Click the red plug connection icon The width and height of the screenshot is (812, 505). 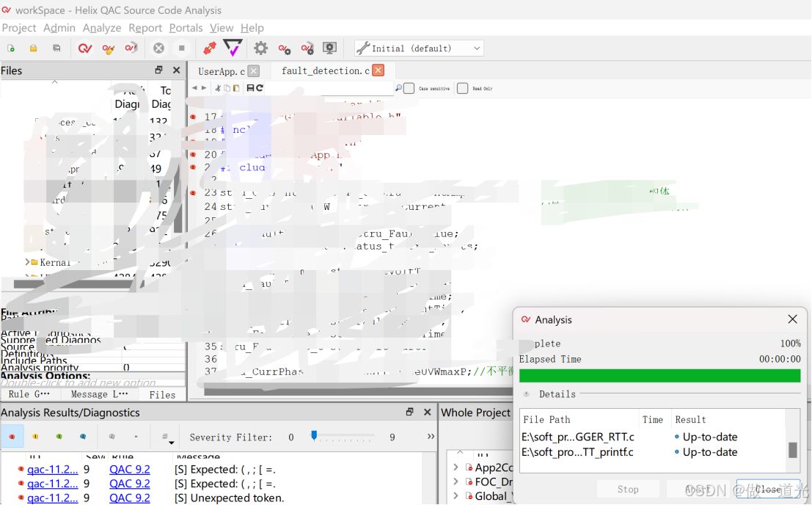[x=210, y=48]
